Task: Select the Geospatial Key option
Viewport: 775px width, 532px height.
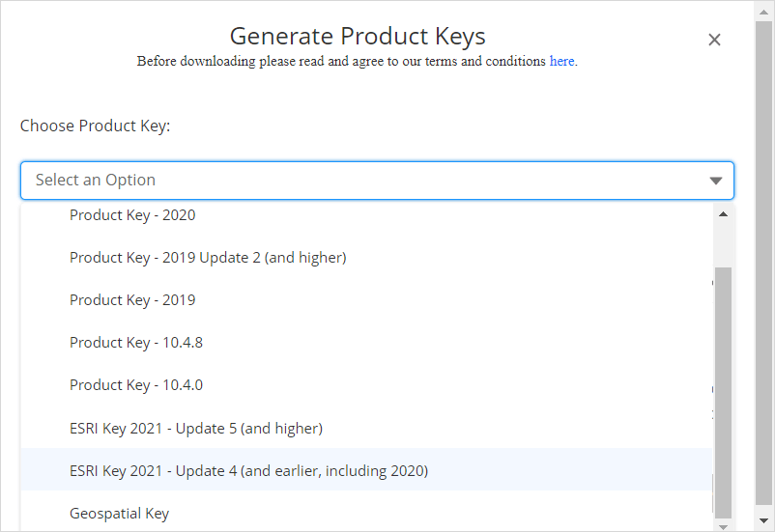Action: [x=120, y=514]
